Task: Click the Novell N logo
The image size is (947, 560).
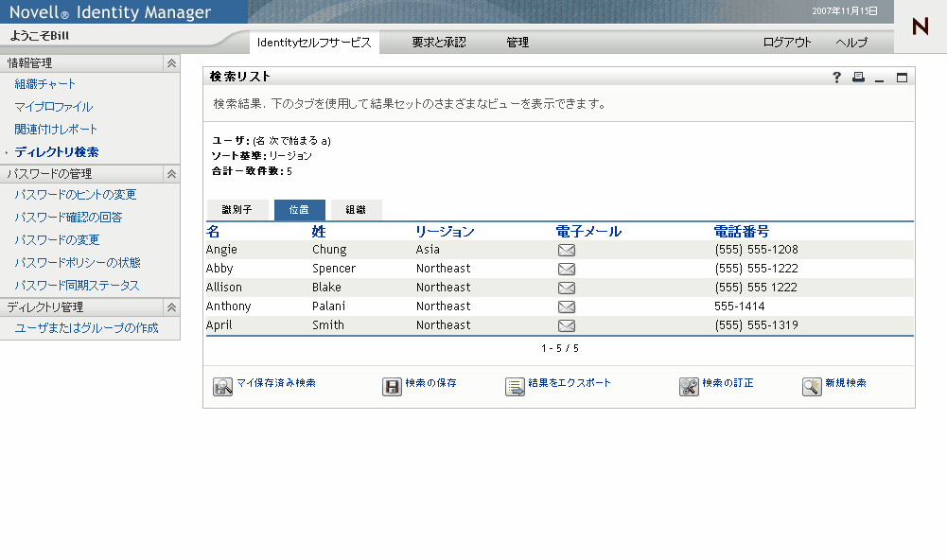Action: (x=921, y=26)
